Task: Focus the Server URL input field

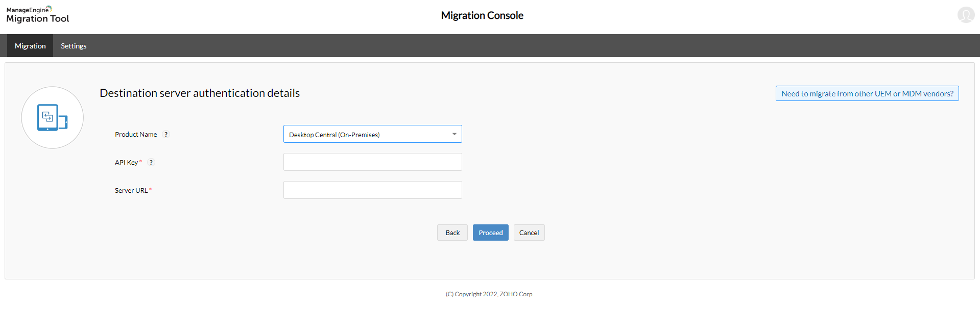Action: (373, 190)
